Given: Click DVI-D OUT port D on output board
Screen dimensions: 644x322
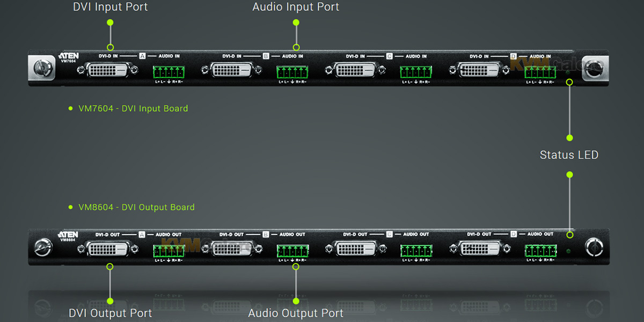Looking at the screenshot, I should [x=479, y=249].
